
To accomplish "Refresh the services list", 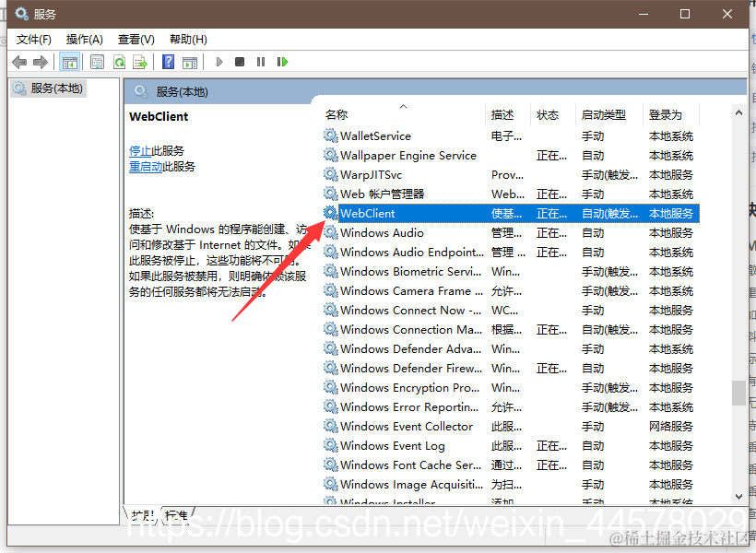I will (119, 62).
